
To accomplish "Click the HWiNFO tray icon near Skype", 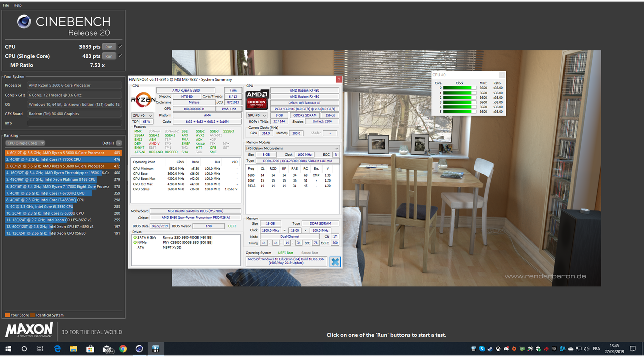I will click(474, 349).
